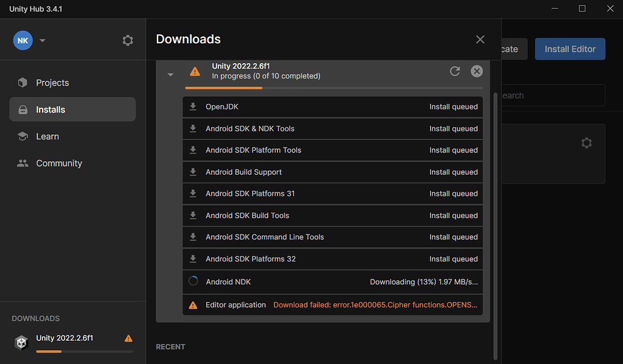Viewport: 623px width, 364px height.
Task: Click the Android NDK download progress bar
Action: [x=193, y=281]
